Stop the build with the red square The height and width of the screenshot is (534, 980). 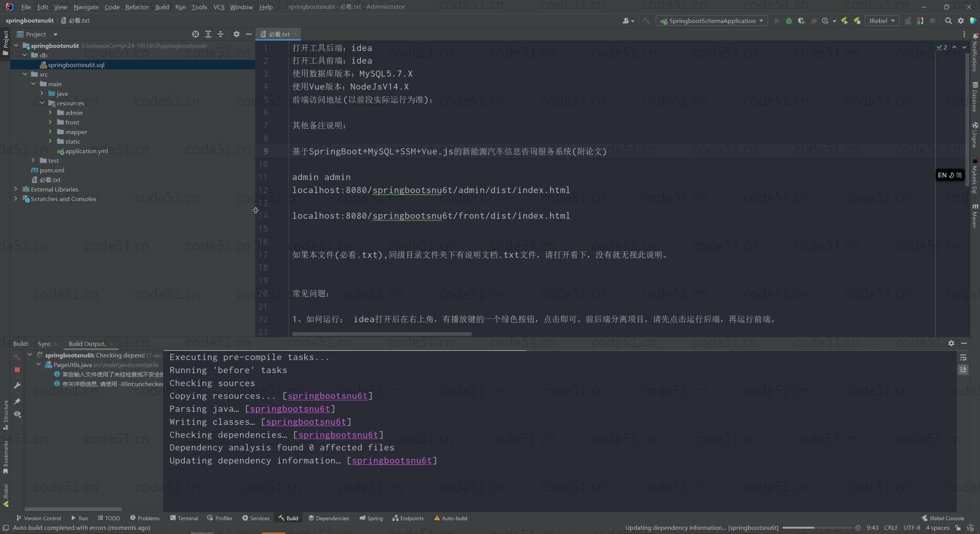tap(17, 370)
